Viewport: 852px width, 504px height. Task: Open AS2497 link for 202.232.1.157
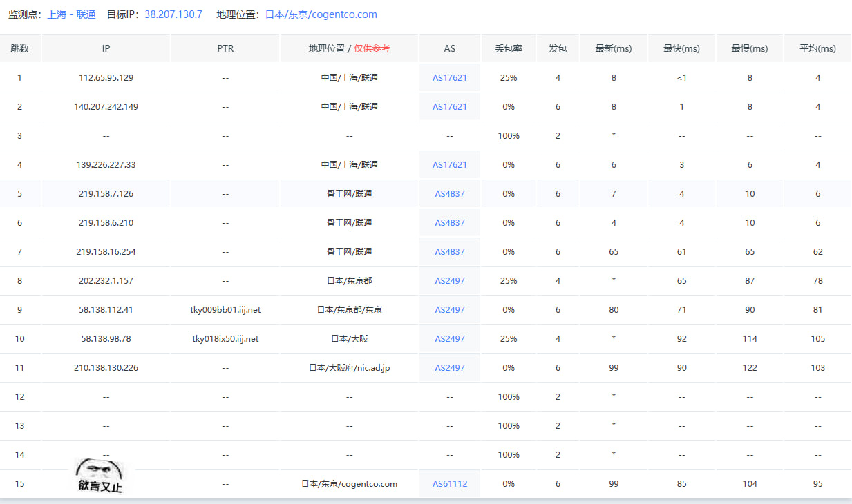450,281
